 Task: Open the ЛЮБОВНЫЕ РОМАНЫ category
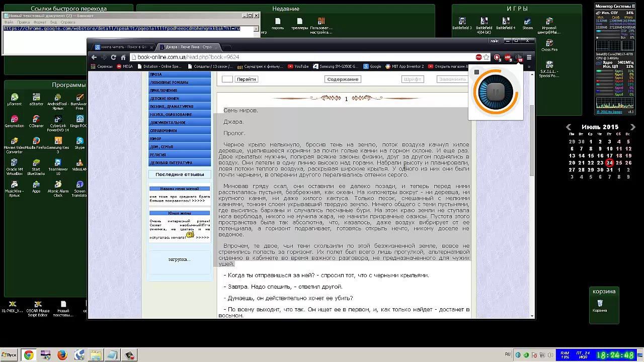pyautogui.click(x=180, y=82)
